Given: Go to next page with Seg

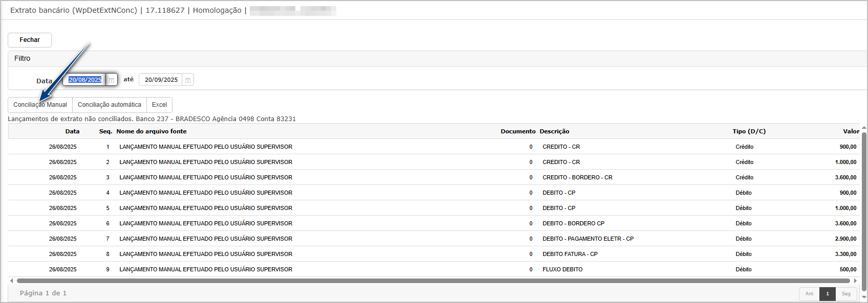Looking at the screenshot, I should pos(846,294).
